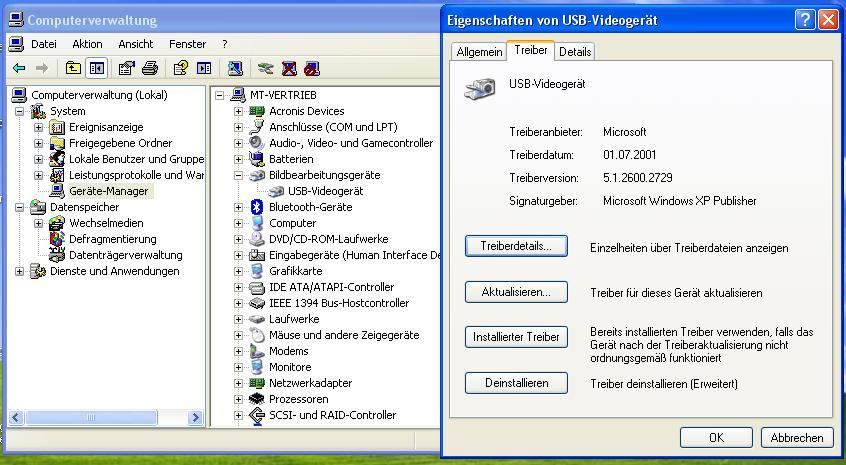
Task: Expand the Acronis Devices node
Action: (x=238, y=111)
